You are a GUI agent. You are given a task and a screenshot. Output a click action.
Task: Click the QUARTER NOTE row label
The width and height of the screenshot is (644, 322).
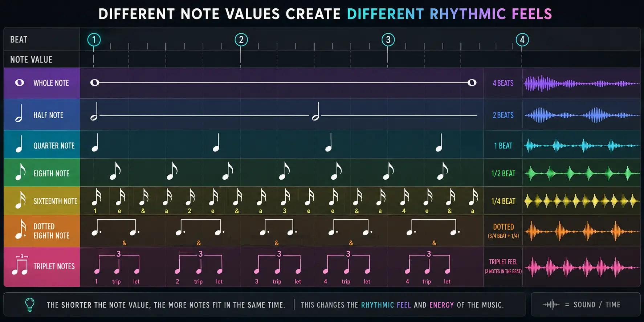point(54,146)
